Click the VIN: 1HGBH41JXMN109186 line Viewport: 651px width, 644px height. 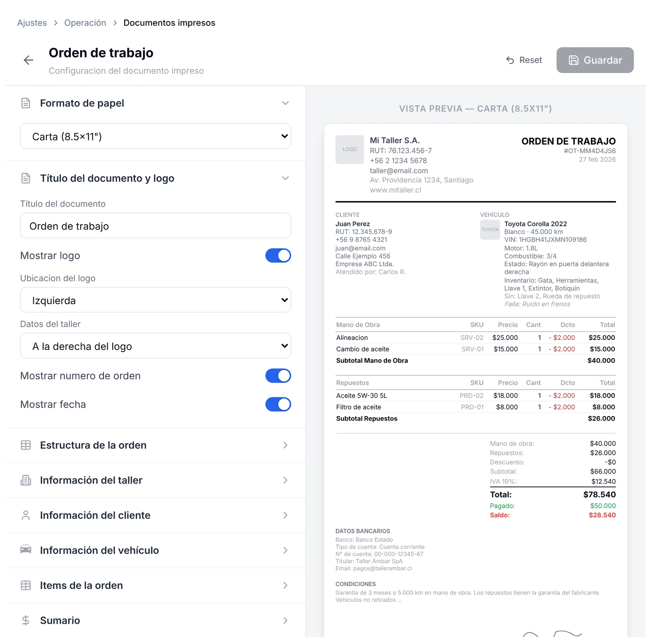[545, 239]
